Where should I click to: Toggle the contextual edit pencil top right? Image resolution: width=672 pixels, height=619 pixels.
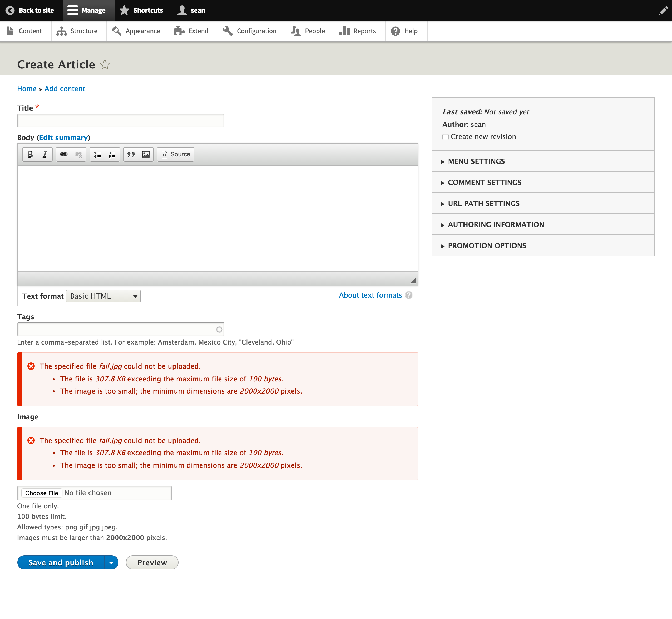[x=663, y=10]
